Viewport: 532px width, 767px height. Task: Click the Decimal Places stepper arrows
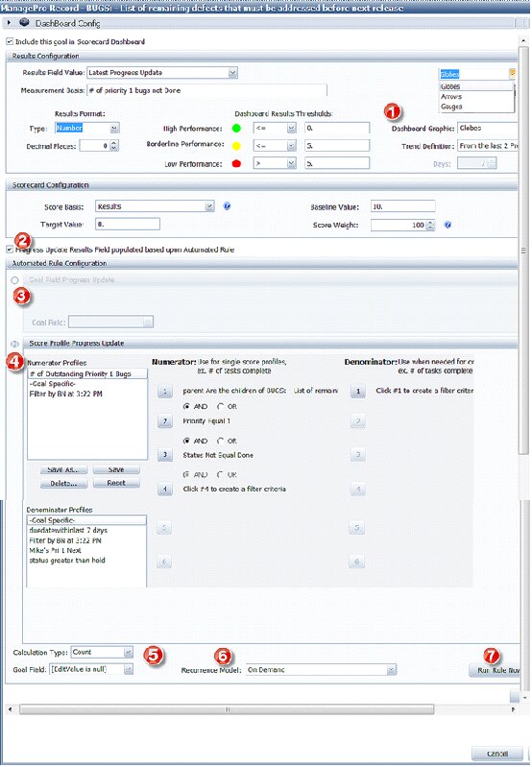(114, 145)
